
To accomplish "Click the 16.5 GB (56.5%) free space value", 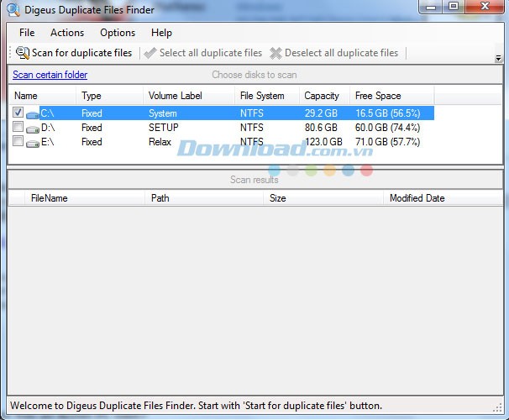I will [x=387, y=113].
